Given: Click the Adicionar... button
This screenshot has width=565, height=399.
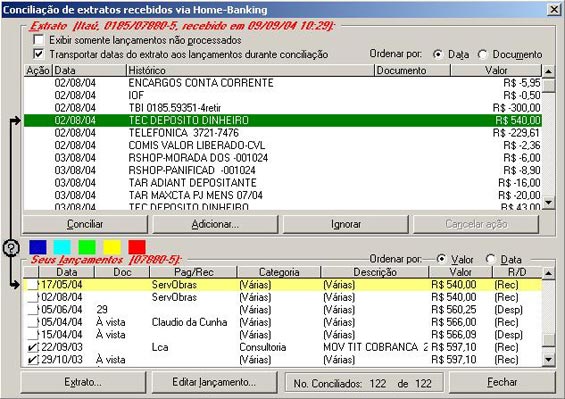Looking at the screenshot, I should coord(215,224).
